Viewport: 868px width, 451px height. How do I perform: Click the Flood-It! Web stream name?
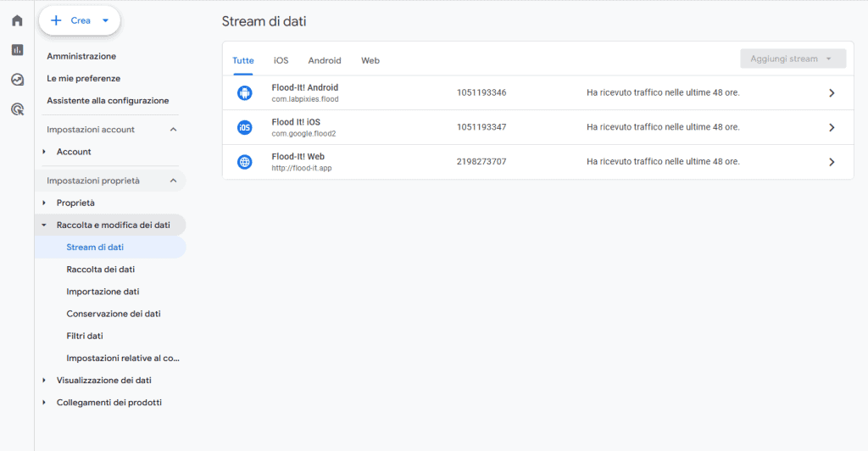point(298,157)
